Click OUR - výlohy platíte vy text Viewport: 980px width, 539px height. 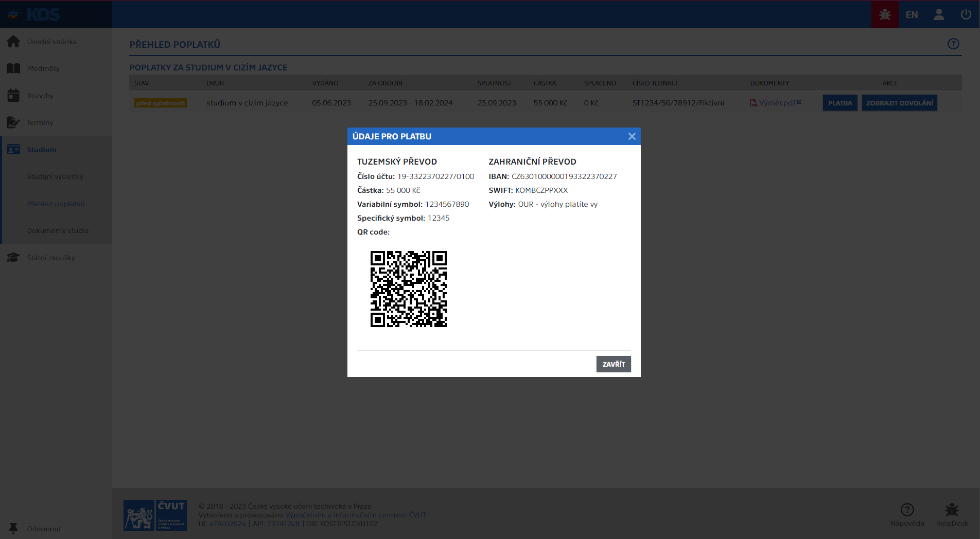[x=557, y=204]
